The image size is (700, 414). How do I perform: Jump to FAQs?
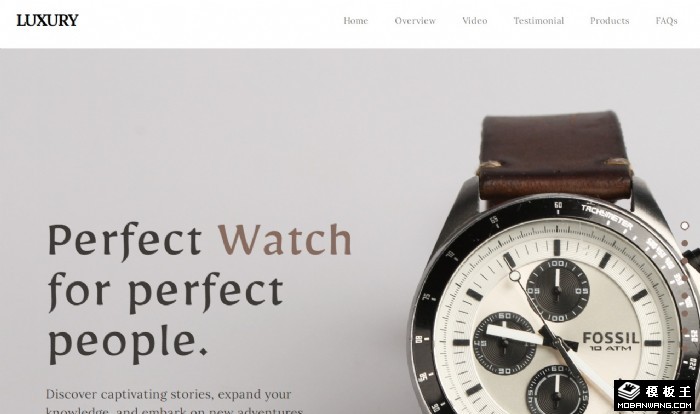coord(667,21)
